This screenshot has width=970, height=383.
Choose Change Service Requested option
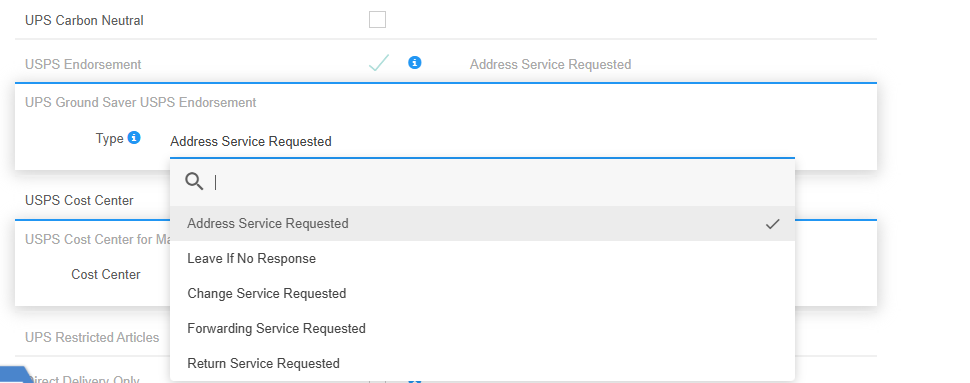(x=483, y=293)
